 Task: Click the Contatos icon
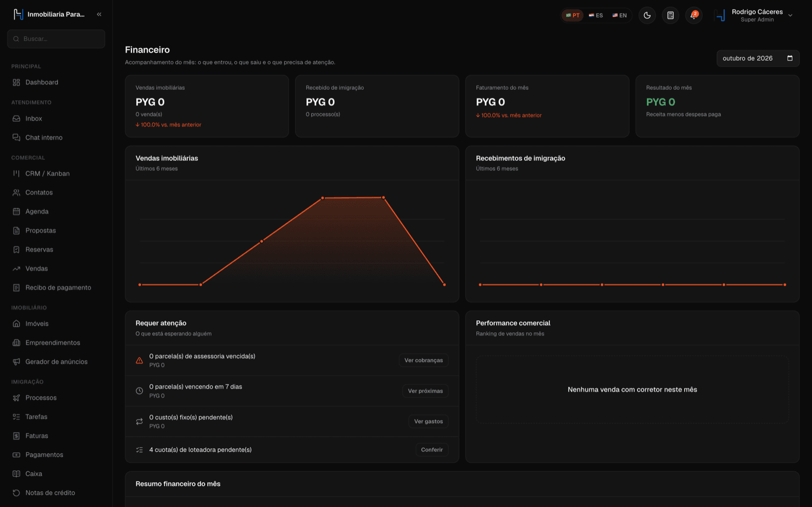coord(16,193)
